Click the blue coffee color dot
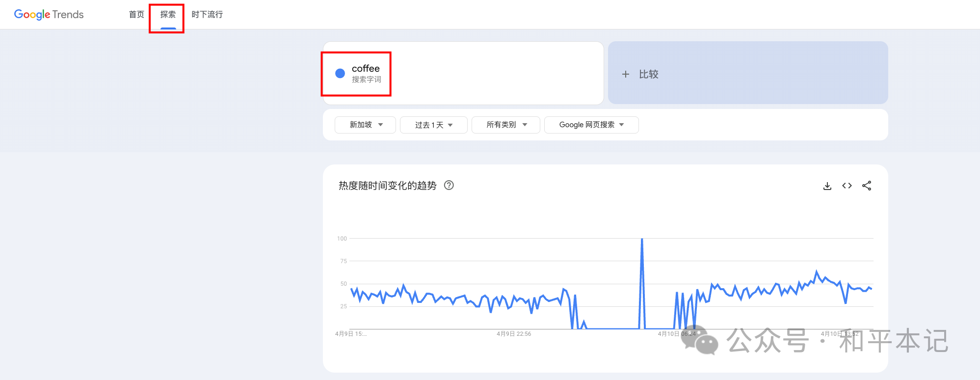 pos(340,73)
